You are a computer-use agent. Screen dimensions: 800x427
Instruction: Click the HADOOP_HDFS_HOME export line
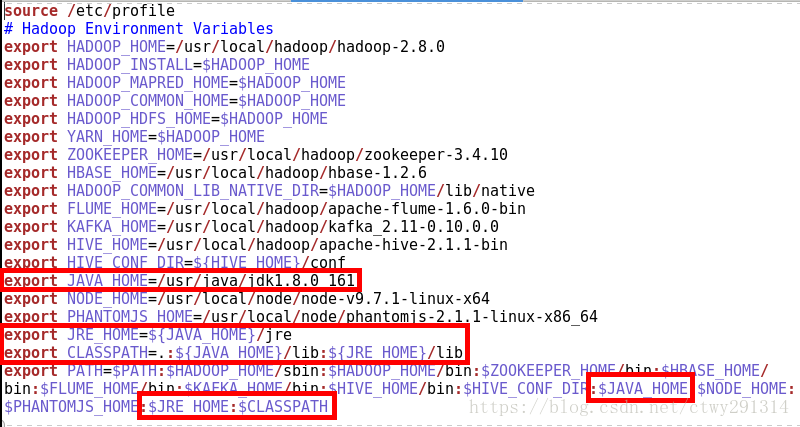click(x=166, y=118)
